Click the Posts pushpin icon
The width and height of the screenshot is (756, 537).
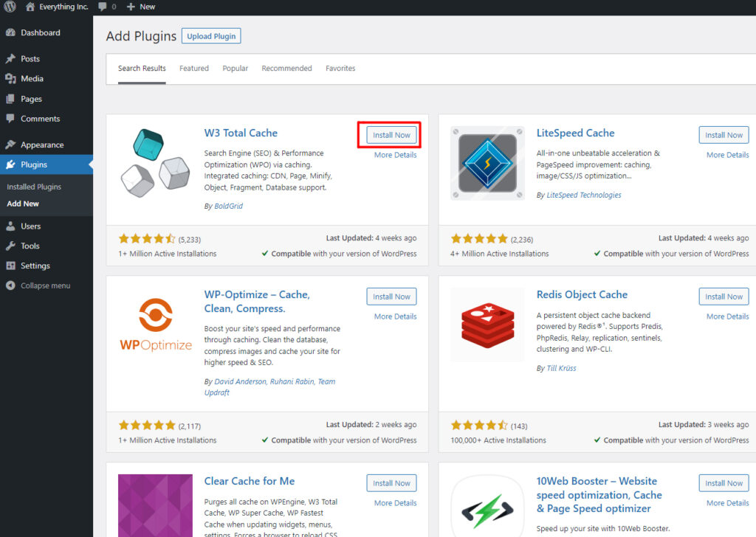click(10, 59)
